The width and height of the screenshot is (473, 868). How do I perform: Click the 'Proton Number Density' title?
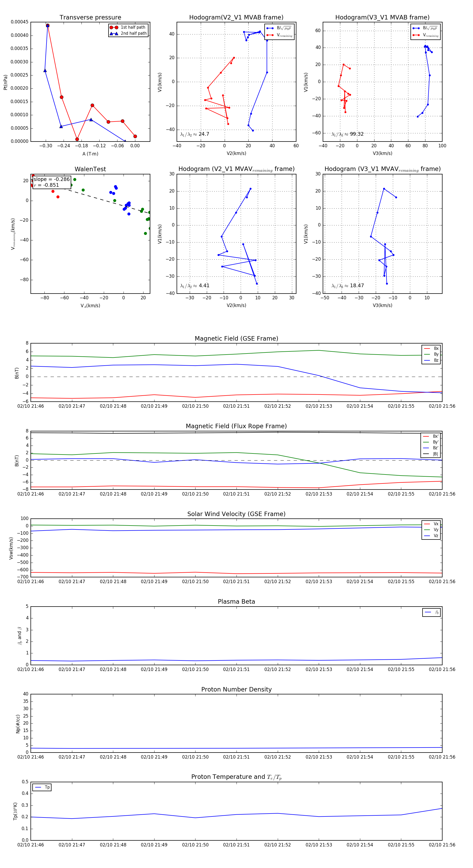236,689
